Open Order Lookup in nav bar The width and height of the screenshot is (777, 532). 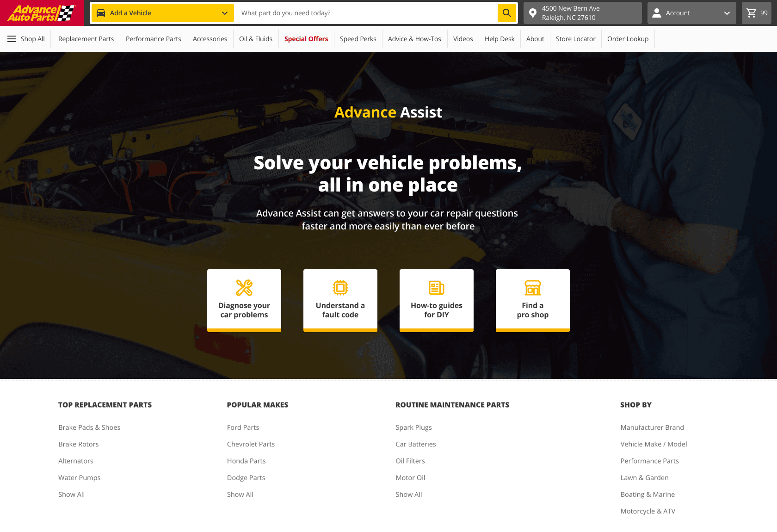click(628, 39)
